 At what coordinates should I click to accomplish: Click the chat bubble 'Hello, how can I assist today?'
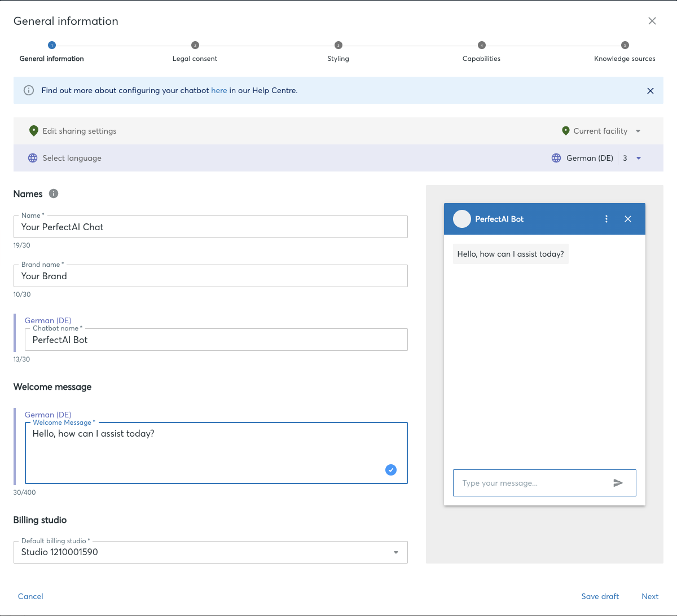coord(511,254)
